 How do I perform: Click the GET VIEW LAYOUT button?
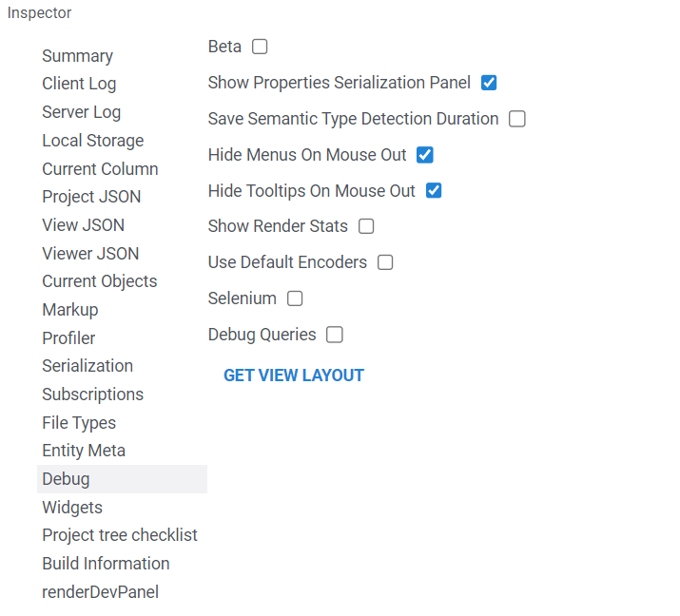294,375
